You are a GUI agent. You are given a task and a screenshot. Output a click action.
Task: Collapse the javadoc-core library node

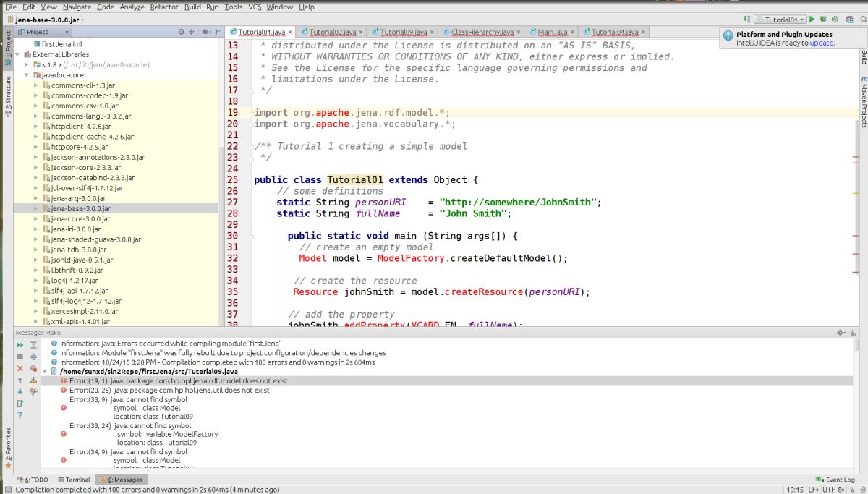click(27, 74)
